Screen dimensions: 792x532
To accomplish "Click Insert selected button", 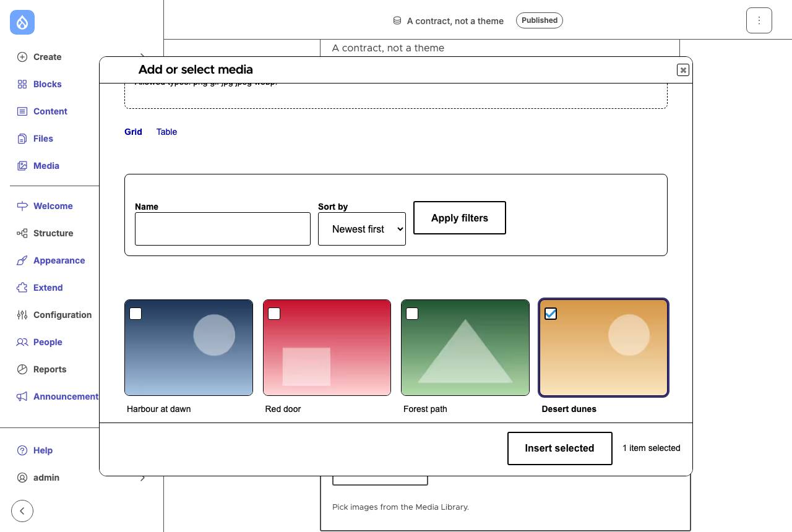I will click(x=560, y=448).
